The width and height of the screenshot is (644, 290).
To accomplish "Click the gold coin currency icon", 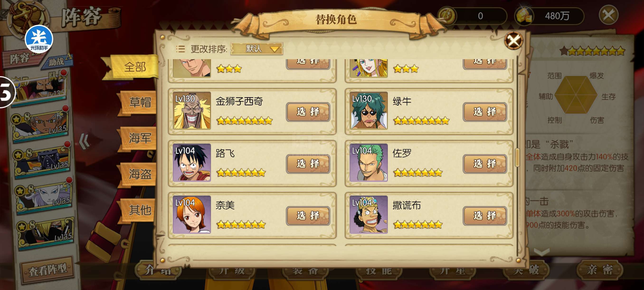I will tap(447, 15).
